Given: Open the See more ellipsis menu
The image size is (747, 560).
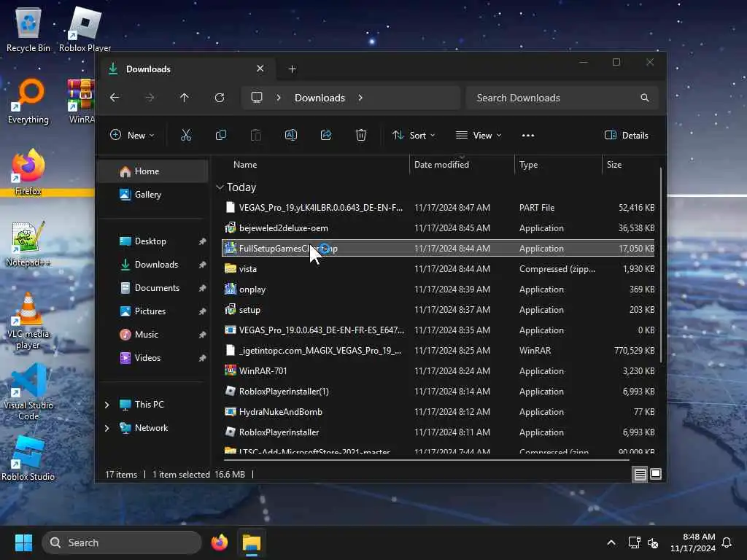Looking at the screenshot, I should point(528,135).
